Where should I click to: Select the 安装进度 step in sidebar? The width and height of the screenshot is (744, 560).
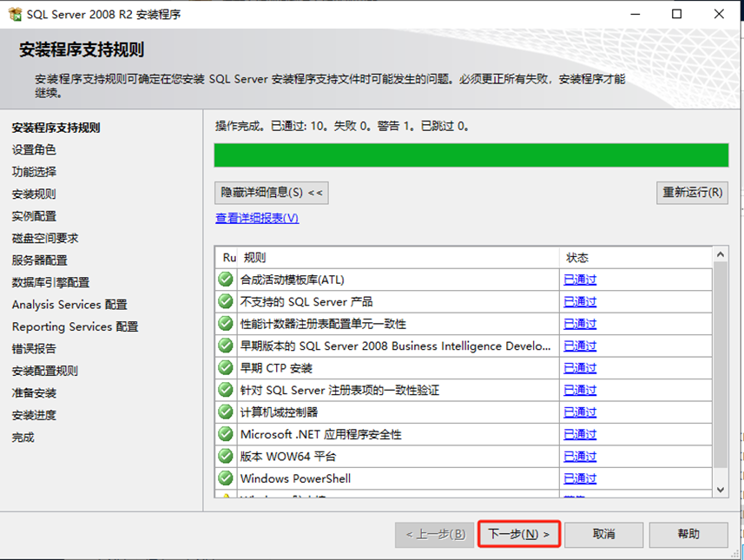(x=34, y=415)
